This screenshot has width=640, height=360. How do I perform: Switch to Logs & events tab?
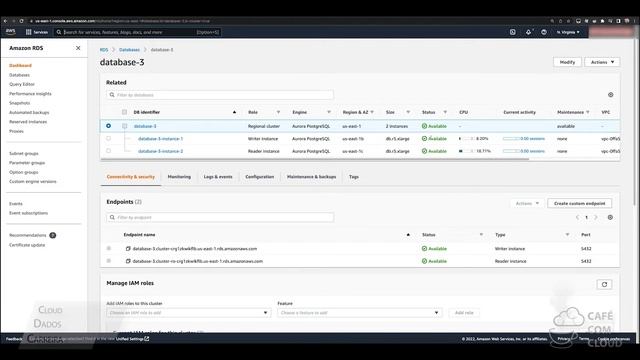point(218,177)
